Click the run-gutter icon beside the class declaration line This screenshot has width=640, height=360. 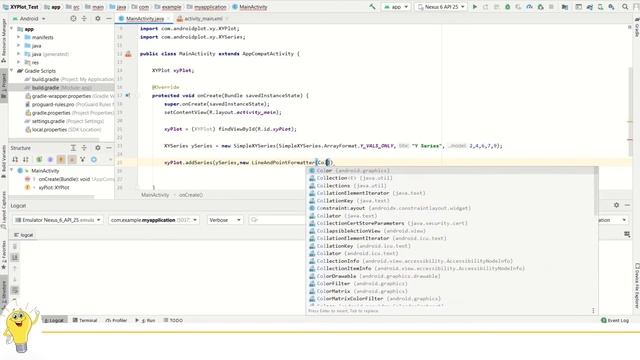click(128, 54)
